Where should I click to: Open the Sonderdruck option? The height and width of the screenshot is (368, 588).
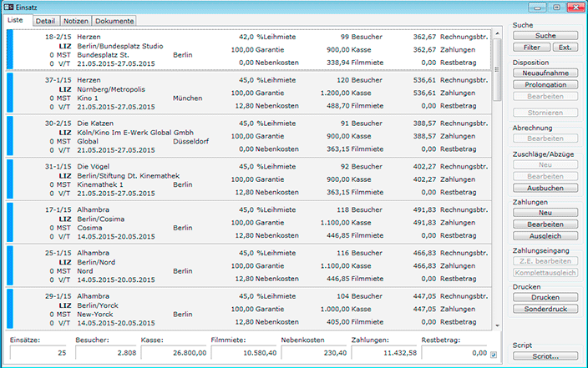pyautogui.click(x=545, y=309)
